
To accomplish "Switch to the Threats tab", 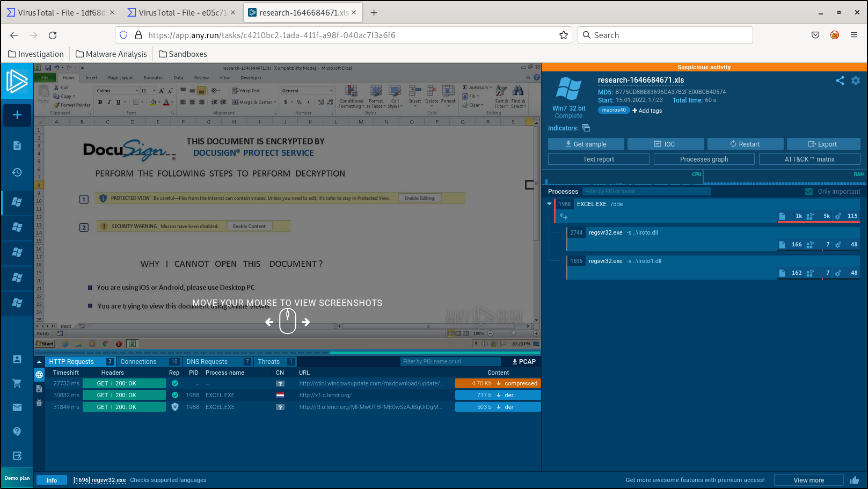I will [x=275, y=362].
